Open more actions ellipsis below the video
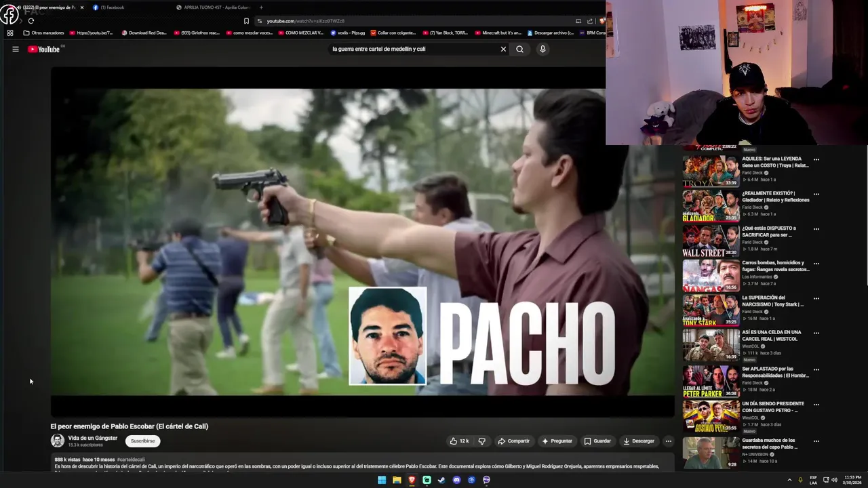The image size is (868, 488). tap(668, 441)
